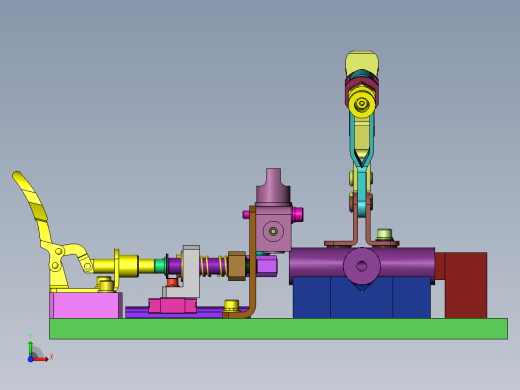
Task: Select the brown hex nut on the shaft
Action: 237,266
